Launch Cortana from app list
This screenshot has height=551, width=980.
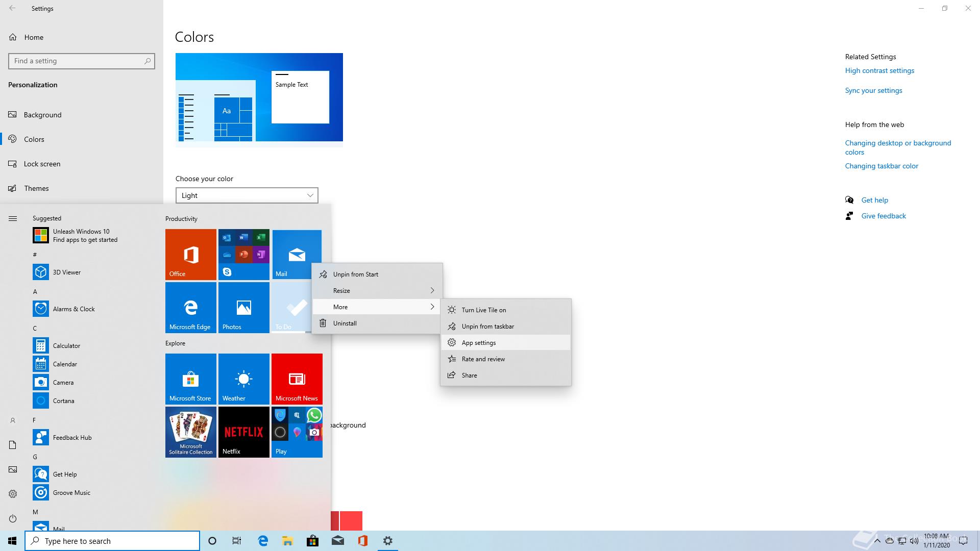[92, 400]
